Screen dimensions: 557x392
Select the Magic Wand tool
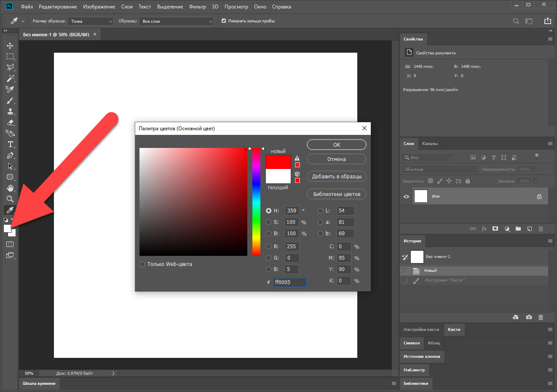[10, 78]
